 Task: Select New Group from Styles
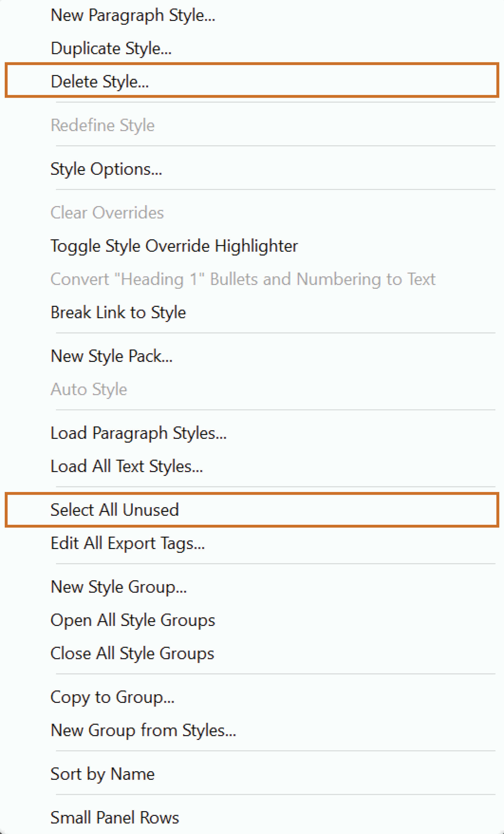pos(143,730)
